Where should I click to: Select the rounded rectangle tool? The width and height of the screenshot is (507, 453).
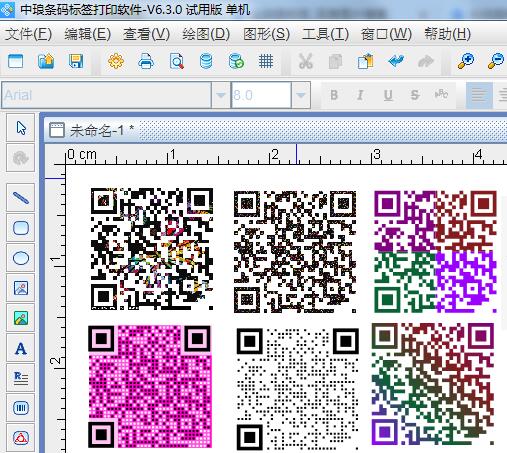[21, 228]
